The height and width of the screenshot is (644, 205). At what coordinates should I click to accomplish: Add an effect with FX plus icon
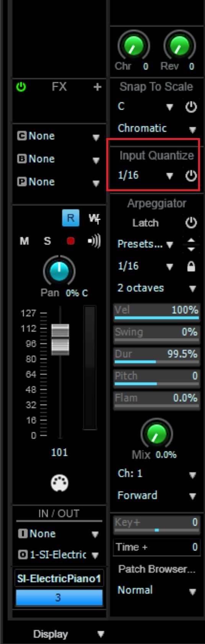click(97, 87)
